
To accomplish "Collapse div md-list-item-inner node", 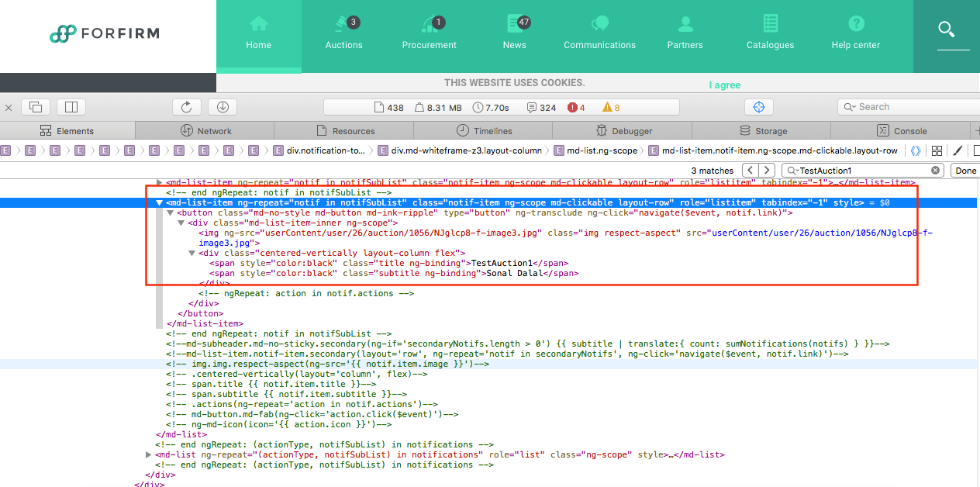I will coord(181,223).
